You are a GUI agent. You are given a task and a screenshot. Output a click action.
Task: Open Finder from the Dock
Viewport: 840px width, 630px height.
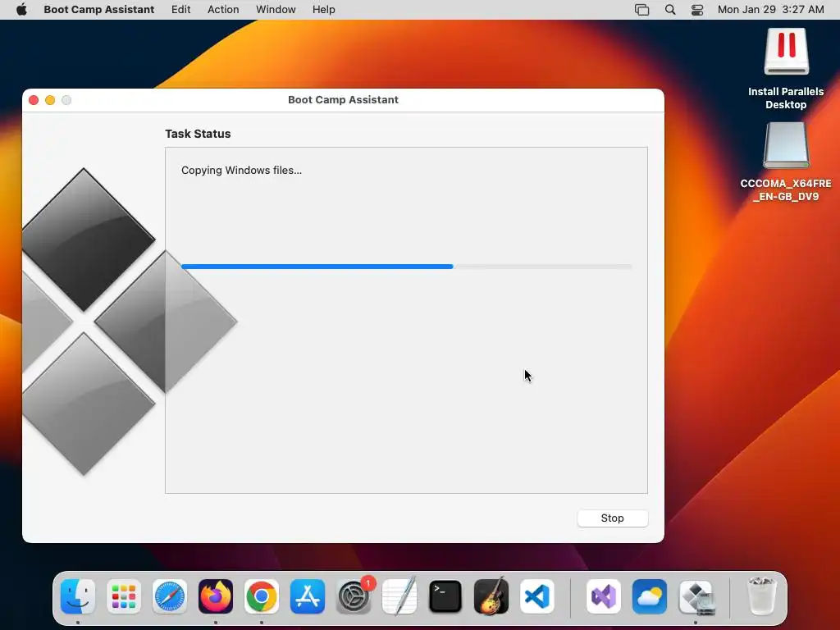tap(78, 596)
